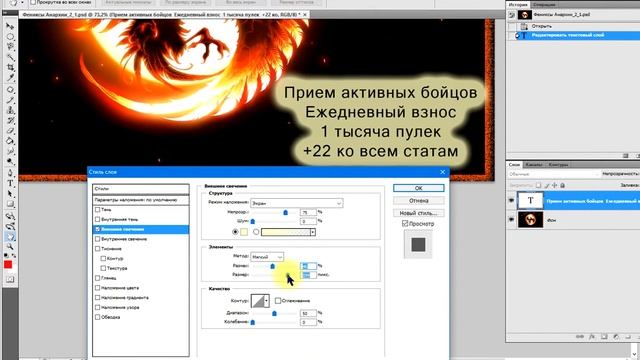Select the Brush tool
This screenshot has width=640, height=360.
tap(10, 100)
